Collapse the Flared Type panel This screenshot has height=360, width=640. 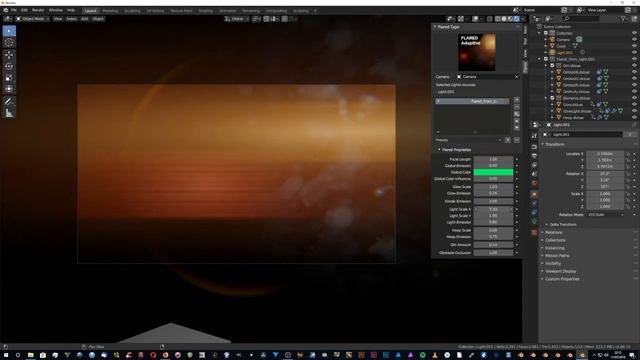click(x=435, y=27)
